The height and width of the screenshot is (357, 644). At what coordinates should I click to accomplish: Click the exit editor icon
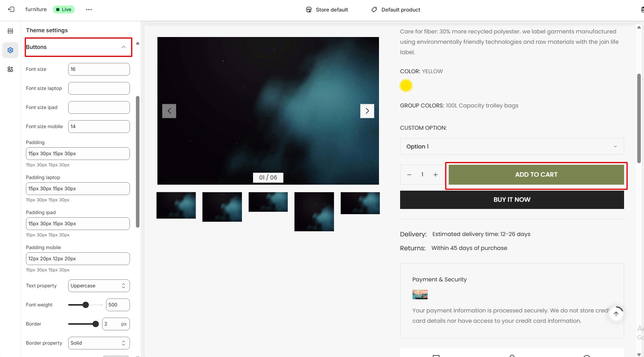pyautogui.click(x=11, y=10)
